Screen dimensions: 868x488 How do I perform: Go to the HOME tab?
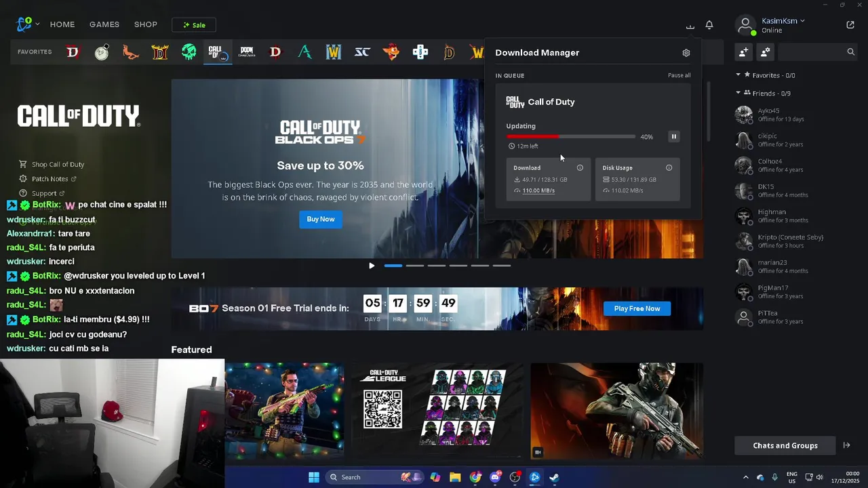[x=62, y=24]
